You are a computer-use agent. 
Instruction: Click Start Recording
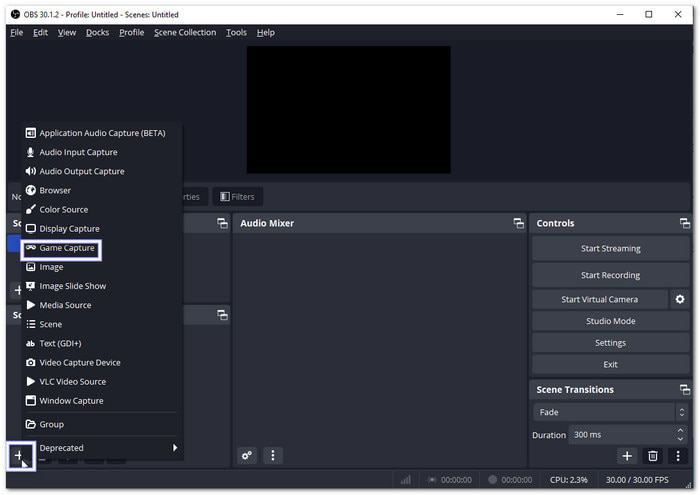(610, 275)
